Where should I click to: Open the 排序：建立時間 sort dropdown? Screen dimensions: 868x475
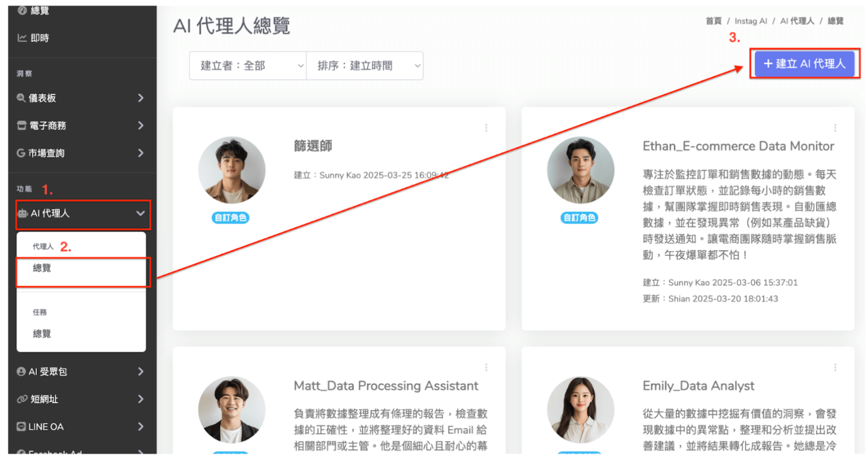coord(364,66)
